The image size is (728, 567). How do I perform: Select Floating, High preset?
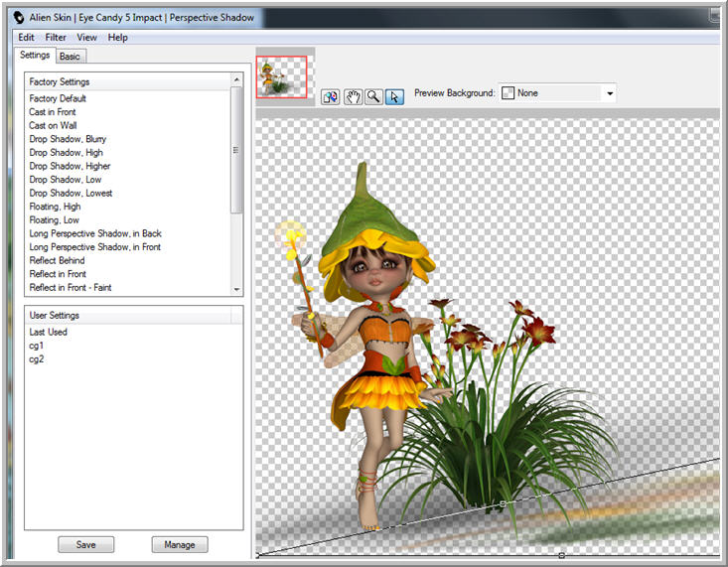click(x=55, y=207)
